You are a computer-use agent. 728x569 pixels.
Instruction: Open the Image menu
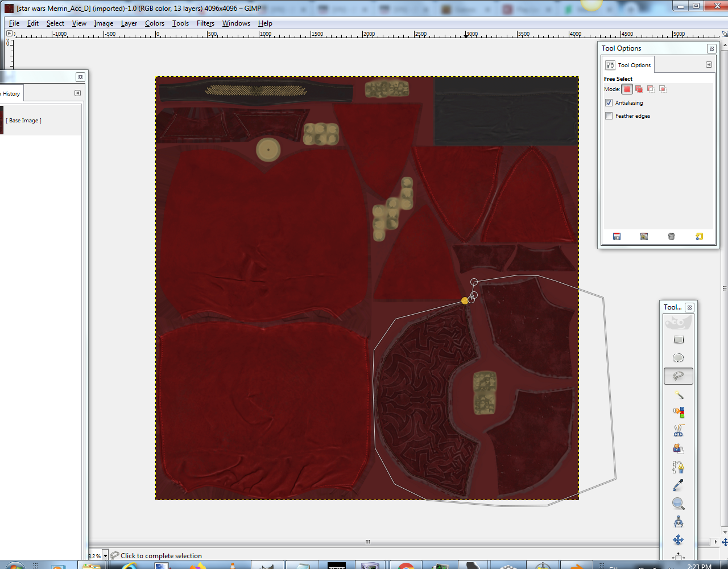pyautogui.click(x=104, y=23)
